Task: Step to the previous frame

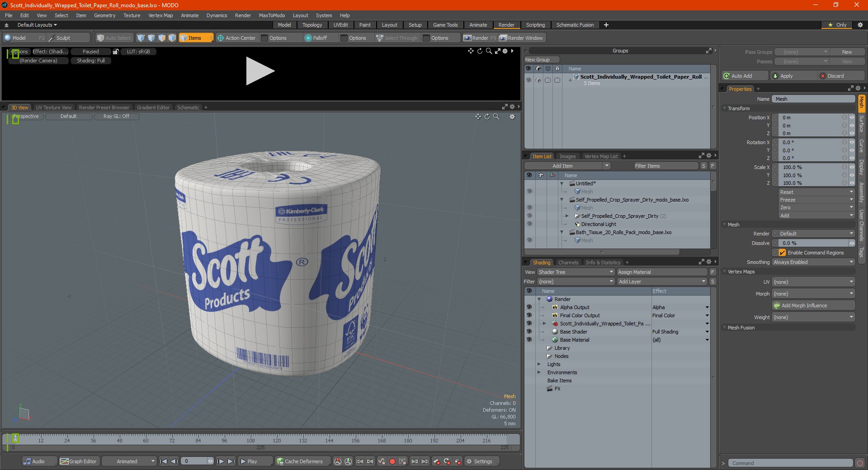Action: pos(174,461)
